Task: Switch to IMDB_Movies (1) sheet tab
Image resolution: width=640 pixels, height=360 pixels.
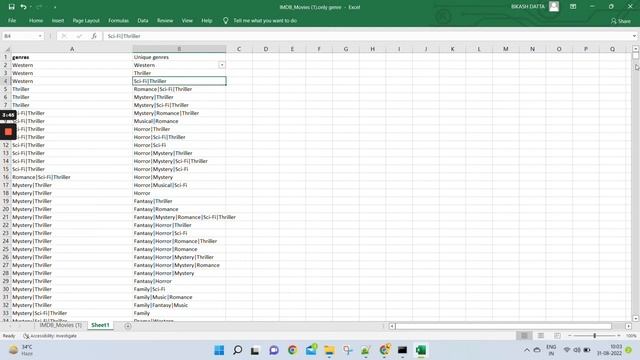Action: click(60, 325)
